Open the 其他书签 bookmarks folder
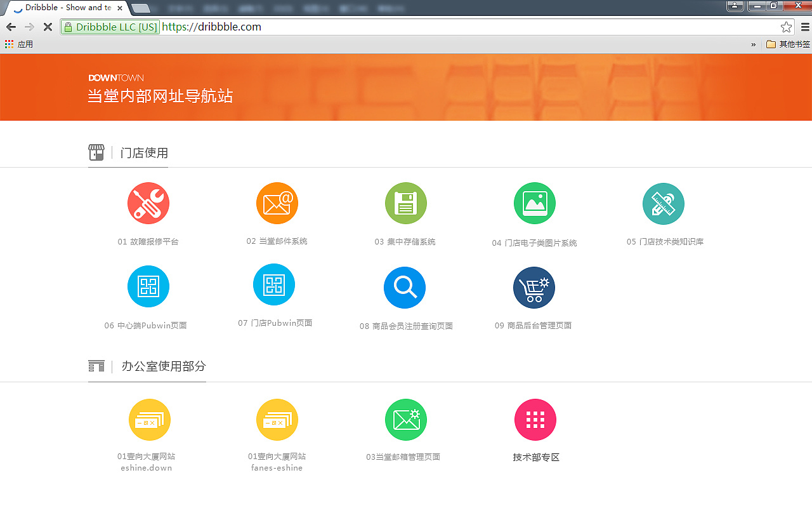Image resolution: width=812 pixels, height=508 pixels. pos(789,44)
